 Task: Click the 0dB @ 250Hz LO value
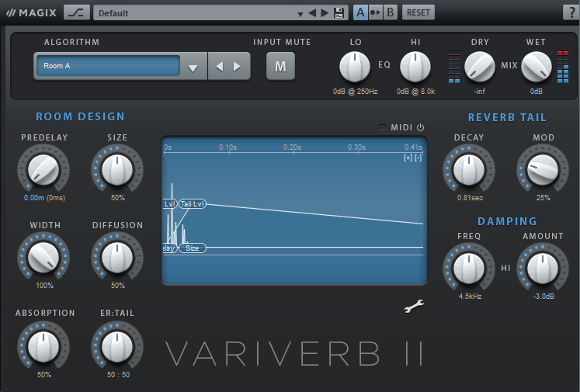pyautogui.click(x=355, y=92)
